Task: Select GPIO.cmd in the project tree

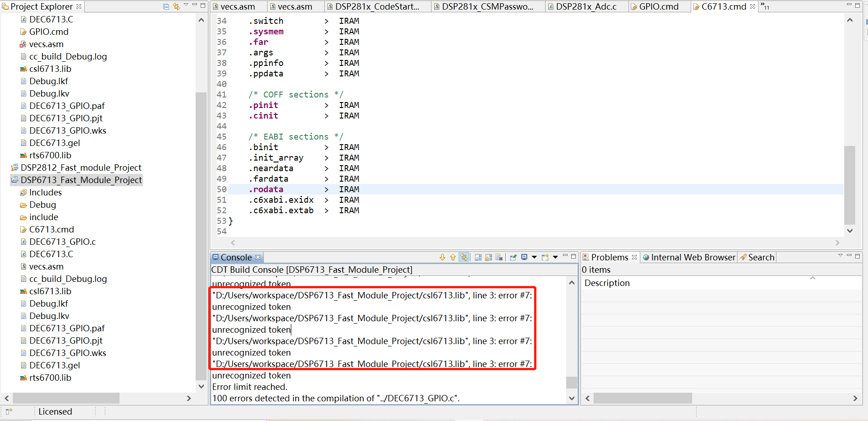Action: point(49,32)
